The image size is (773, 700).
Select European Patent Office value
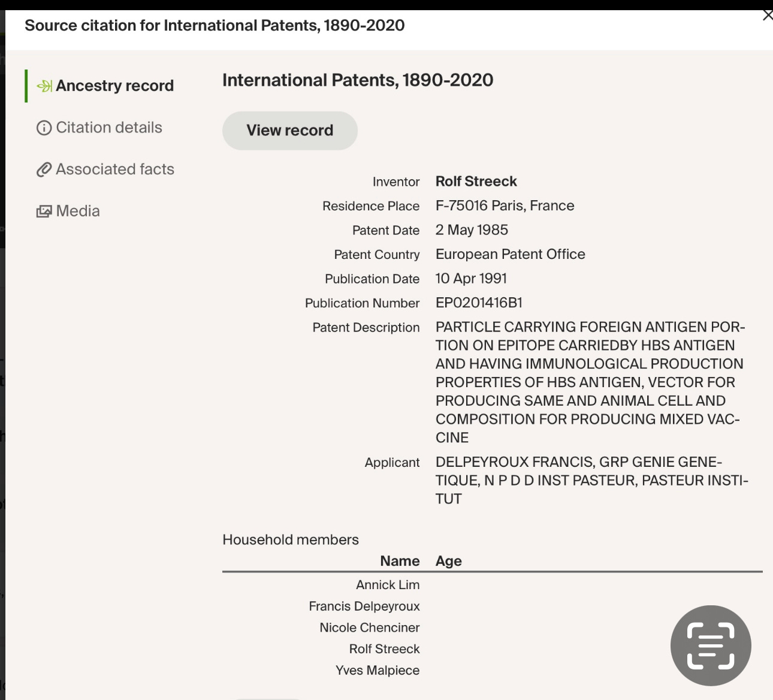point(510,254)
